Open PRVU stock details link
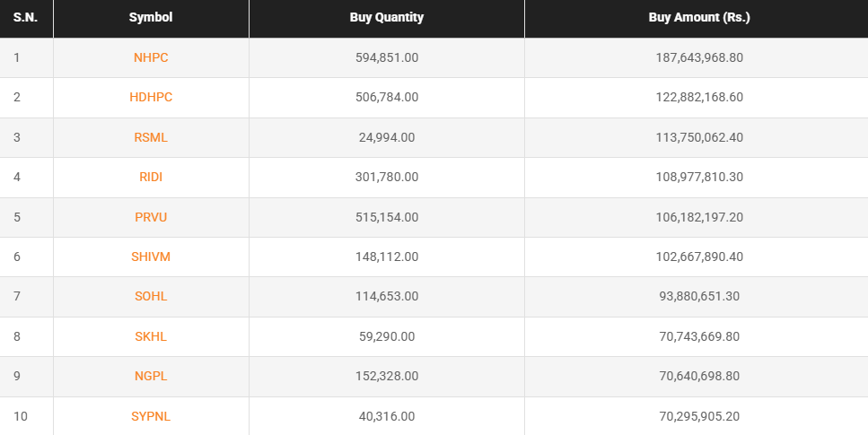The width and height of the screenshot is (868, 435). pos(151,217)
